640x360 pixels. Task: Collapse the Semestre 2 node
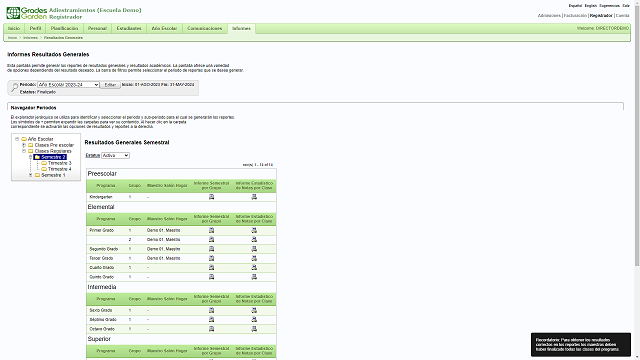(x=31, y=157)
